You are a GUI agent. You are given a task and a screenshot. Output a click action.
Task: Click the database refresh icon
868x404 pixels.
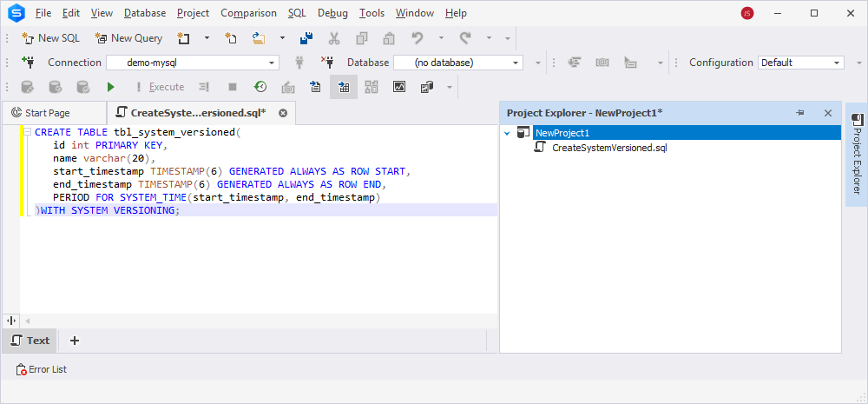pyautogui.click(x=55, y=87)
